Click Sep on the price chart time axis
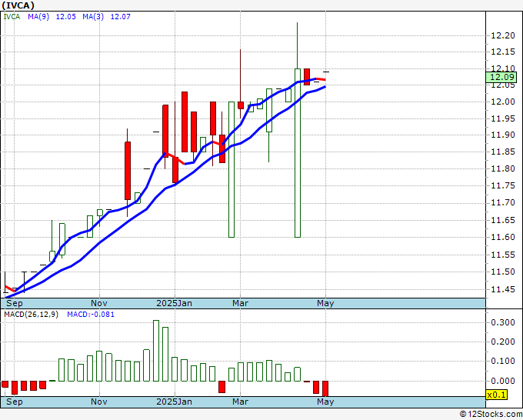523x420 pixels. point(15,303)
